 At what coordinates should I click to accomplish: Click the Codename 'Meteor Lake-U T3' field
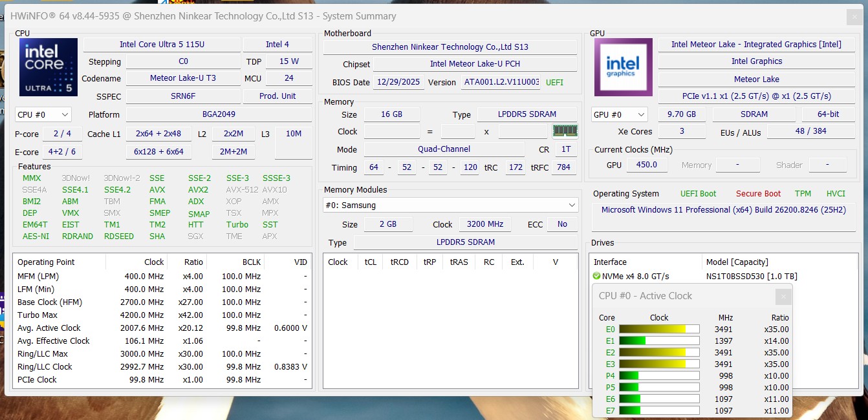tap(183, 78)
